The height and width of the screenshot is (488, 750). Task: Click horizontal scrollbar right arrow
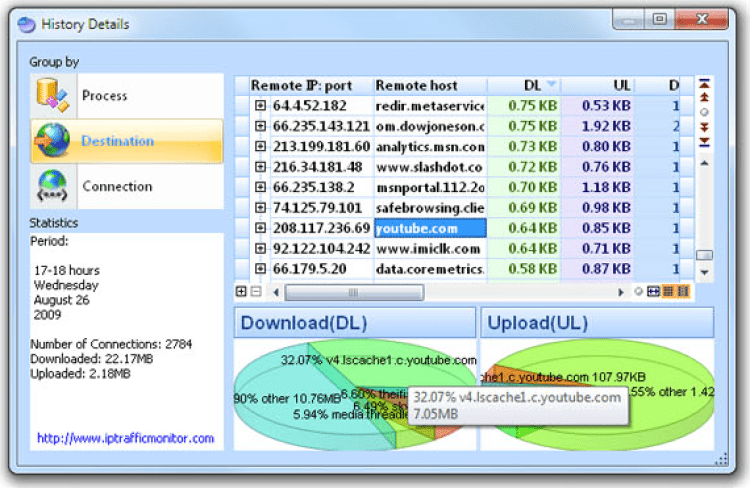coord(620,292)
